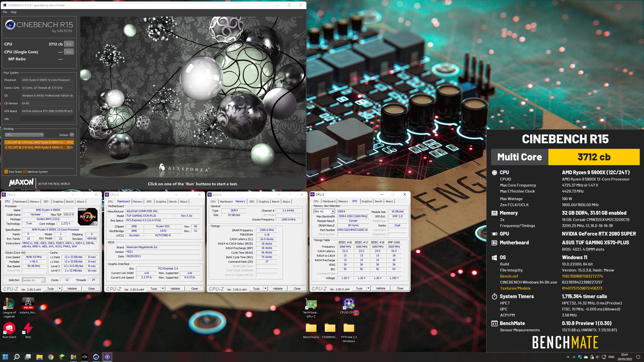Open the TechPowerUp GPU-Z desktop shortcut
644x362 pixels.
[311, 308]
